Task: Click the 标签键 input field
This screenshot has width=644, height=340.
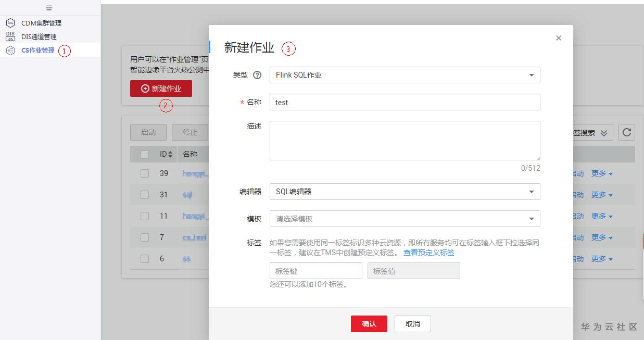Action: tap(315, 271)
